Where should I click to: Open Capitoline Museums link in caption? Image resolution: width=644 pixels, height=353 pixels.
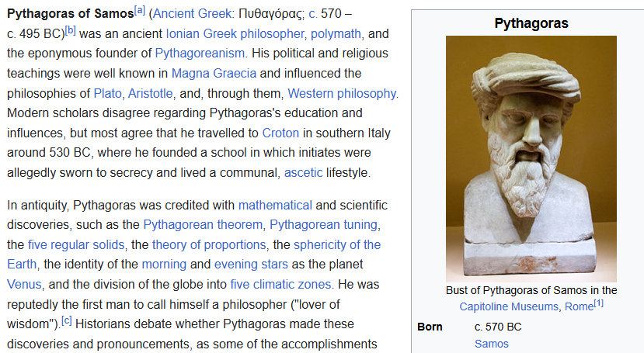(x=509, y=306)
